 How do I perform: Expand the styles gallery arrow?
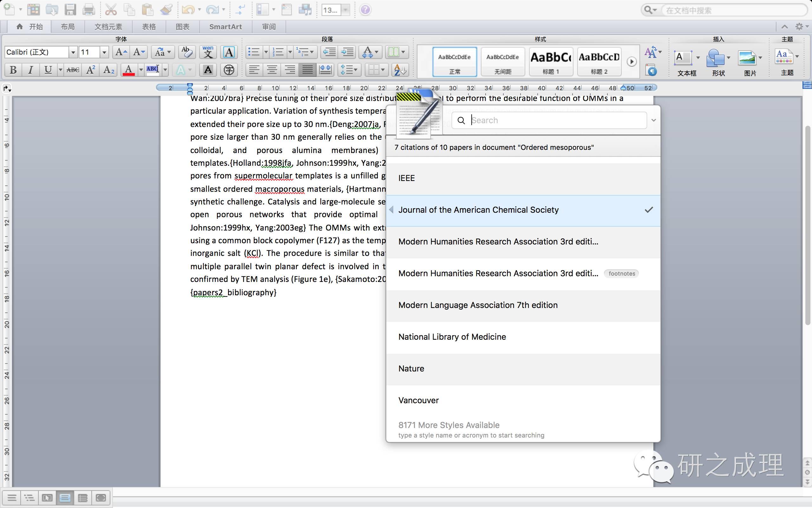click(632, 62)
